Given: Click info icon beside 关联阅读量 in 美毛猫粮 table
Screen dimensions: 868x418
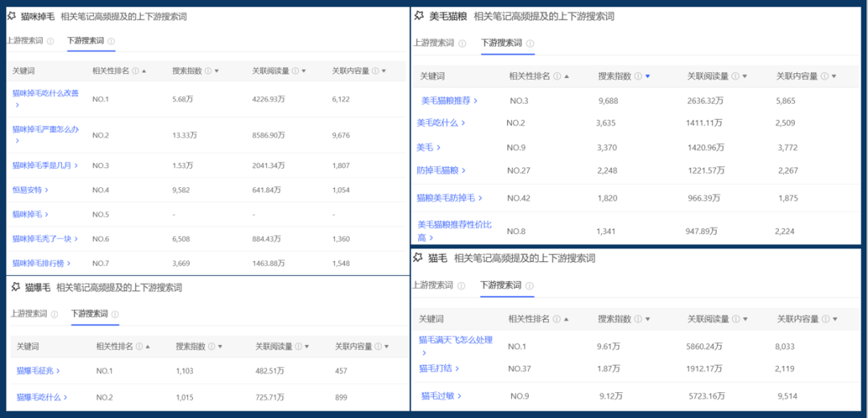Looking at the screenshot, I should (735, 76).
